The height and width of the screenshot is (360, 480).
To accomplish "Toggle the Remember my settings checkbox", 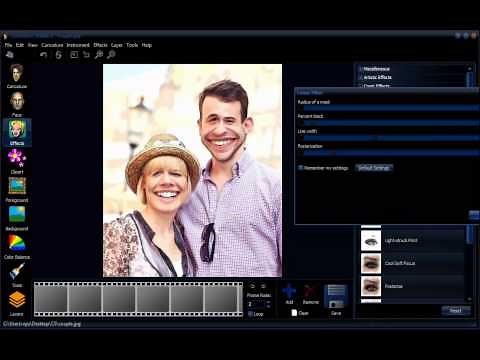I will pyautogui.click(x=301, y=168).
